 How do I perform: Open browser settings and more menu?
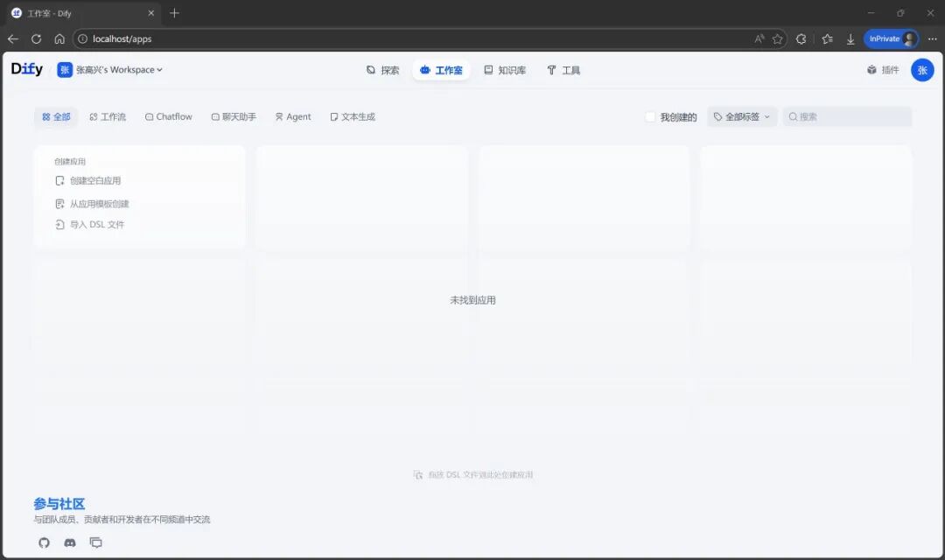[933, 39]
